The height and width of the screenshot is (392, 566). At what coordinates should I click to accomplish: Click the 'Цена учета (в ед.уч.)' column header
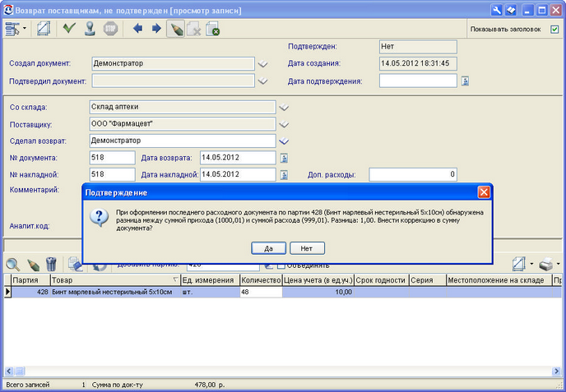coord(318,280)
